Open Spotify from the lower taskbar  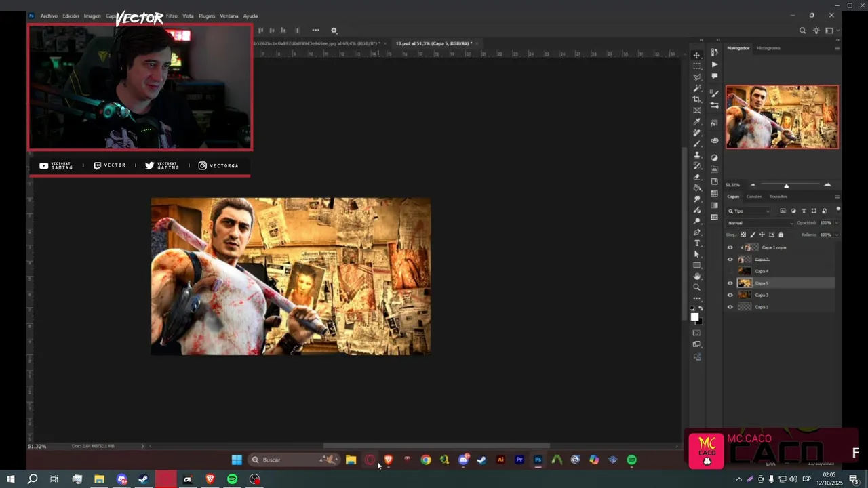(232, 479)
